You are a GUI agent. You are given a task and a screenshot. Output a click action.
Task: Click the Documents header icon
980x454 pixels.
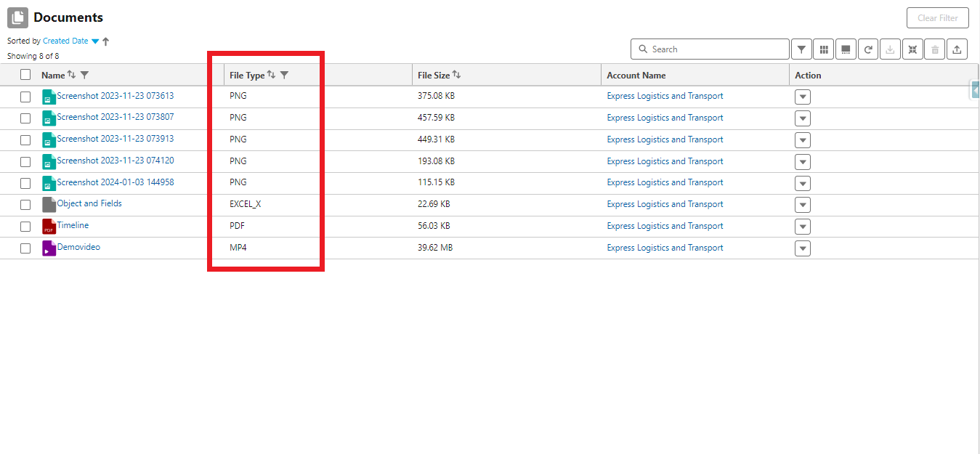tap(17, 17)
